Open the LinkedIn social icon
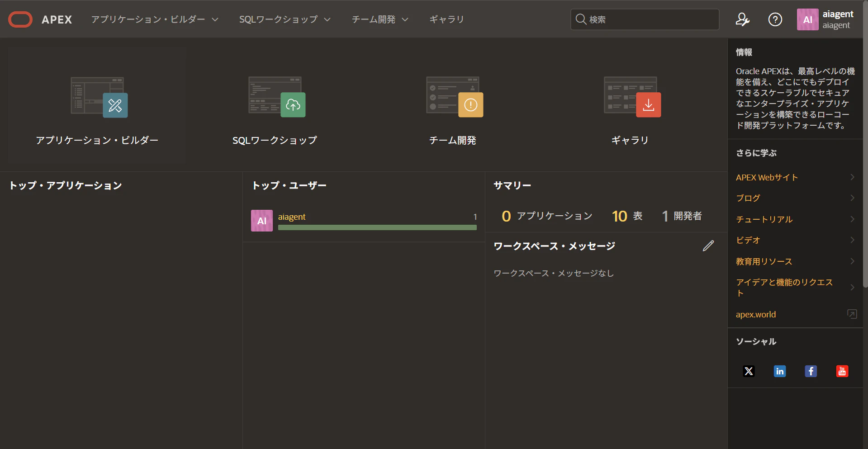The height and width of the screenshot is (449, 868). pos(780,371)
